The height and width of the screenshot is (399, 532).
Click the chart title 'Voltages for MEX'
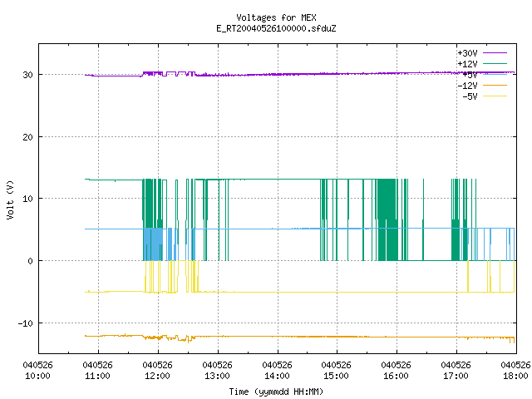click(276, 17)
